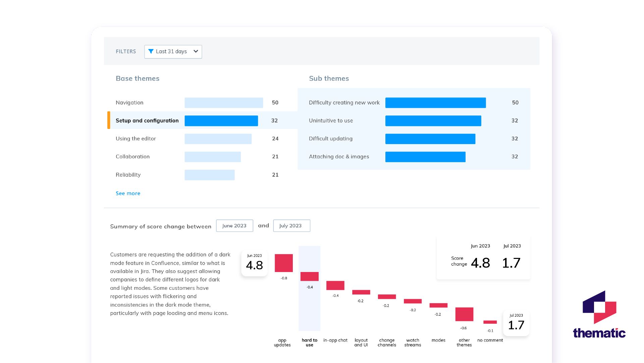Click the other themes red bar
Screen dimensions: 644x363
[x=464, y=314]
